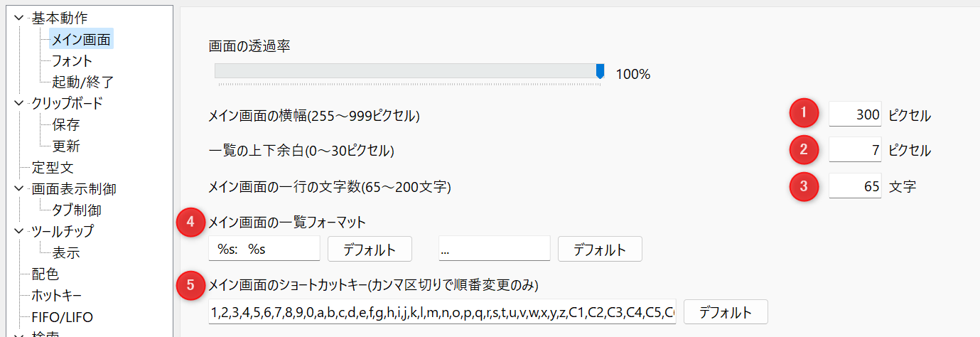Open the FIFO/LIFO settings page
This screenshot has width=980, height=337.
coord(62,316)
